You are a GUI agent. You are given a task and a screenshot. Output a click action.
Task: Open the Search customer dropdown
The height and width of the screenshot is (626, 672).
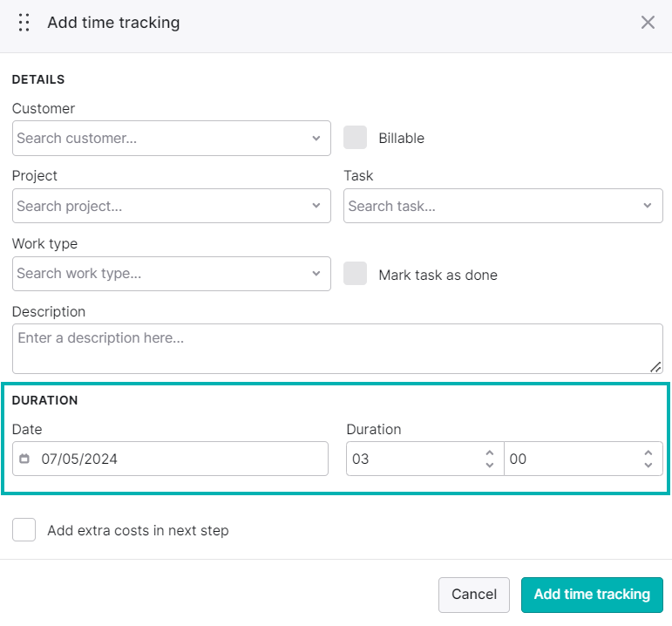click(172, 138)
